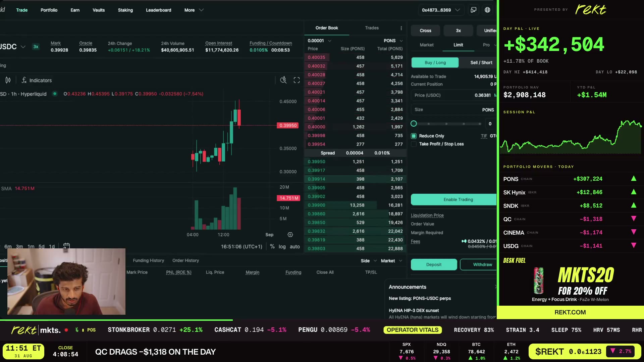Screen dimensions: 644x362
Task: Click the Deposit button
Action: pyautogui.click(x=434, y=264)
